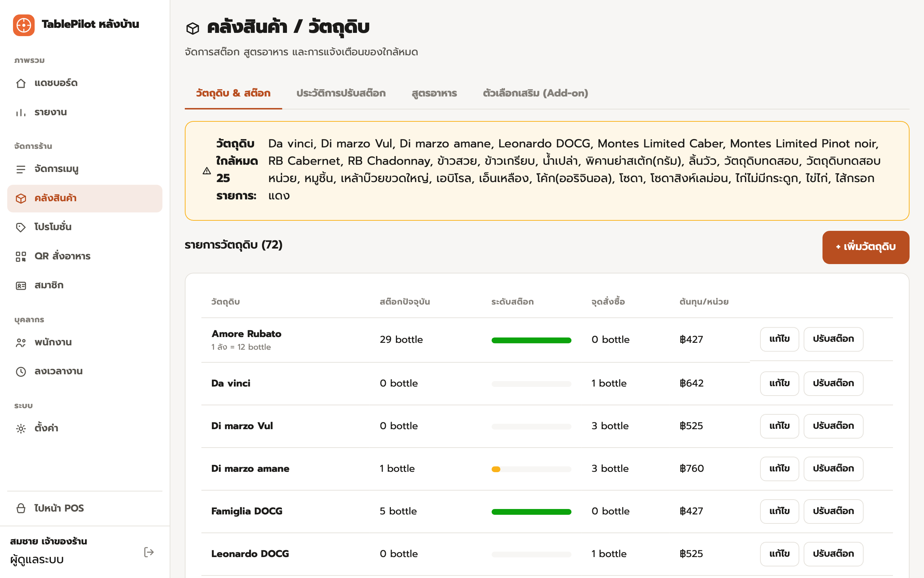The width and height of the screenshot is (924, 578).
Task: Click สมชาย เจ้าของร้าน user name
Action: point(48,541)
